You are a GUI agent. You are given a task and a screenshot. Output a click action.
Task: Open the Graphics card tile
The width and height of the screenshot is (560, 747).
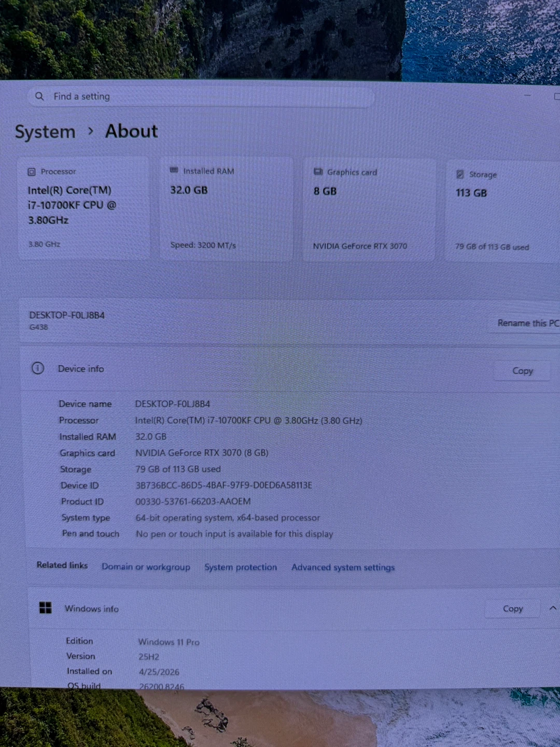pos(369,210)
